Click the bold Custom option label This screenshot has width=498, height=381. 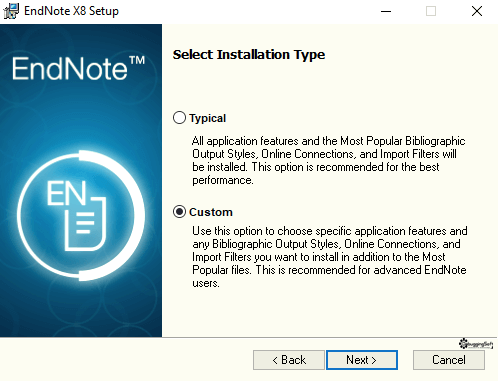pyautogui.click(x=211, y=212)
